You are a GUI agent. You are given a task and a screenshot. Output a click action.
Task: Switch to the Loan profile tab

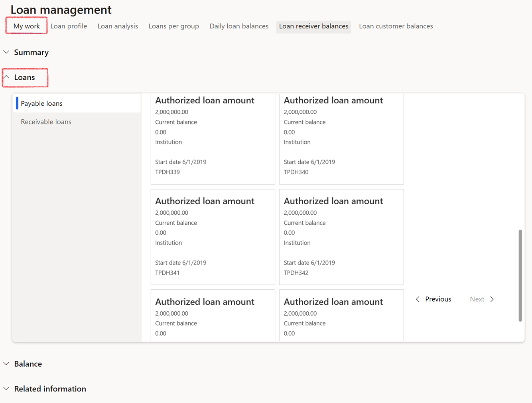(x=69, y=26)
